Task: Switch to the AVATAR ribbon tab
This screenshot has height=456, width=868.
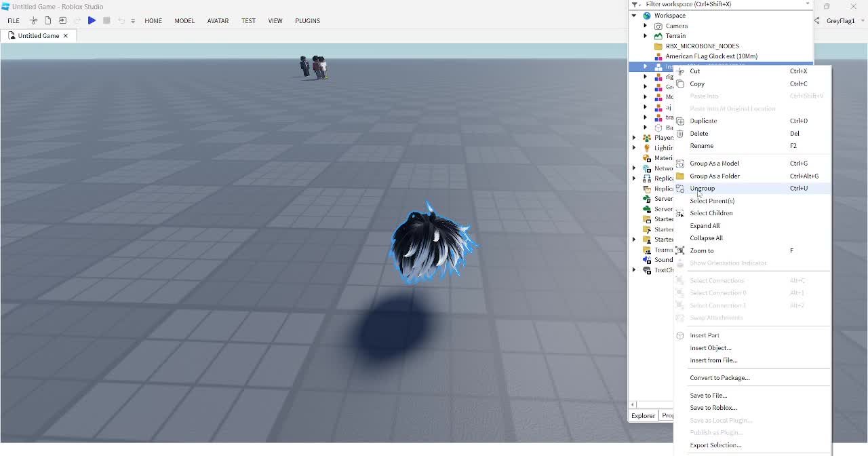Action: pyautogui.click(x=218, y=21)
